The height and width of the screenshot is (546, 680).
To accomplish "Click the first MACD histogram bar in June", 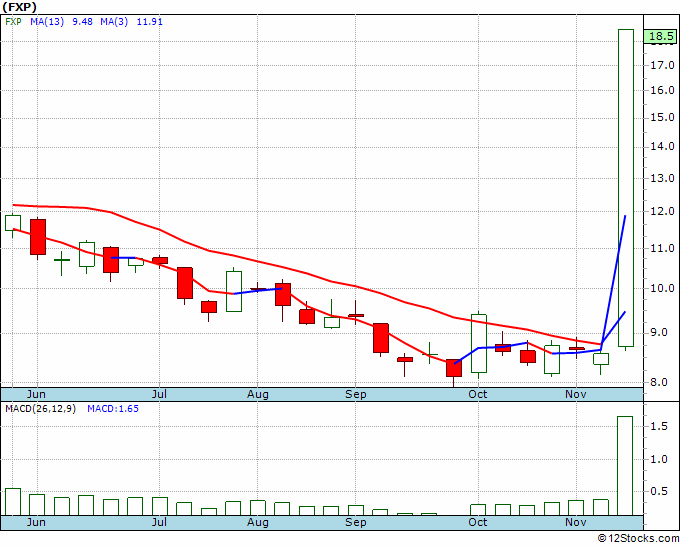I will click(x=13, y=501).
